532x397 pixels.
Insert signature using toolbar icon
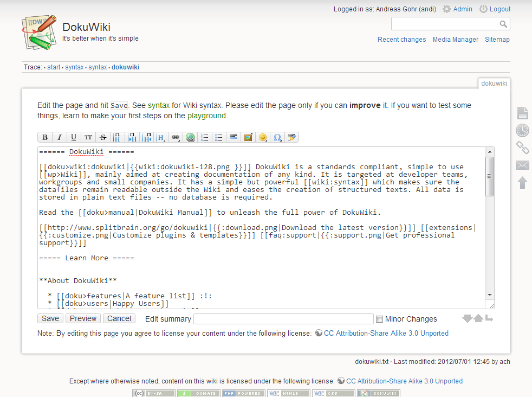tap(292, 138)
